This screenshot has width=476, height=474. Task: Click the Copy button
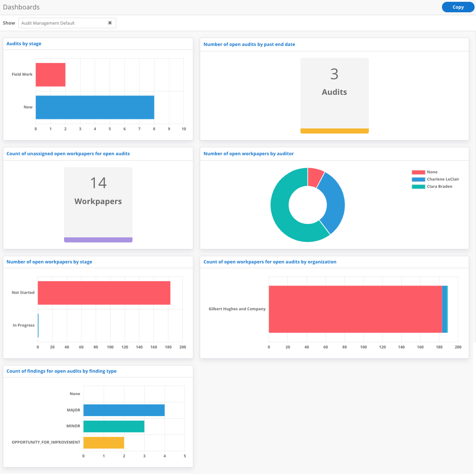[458, 7]
